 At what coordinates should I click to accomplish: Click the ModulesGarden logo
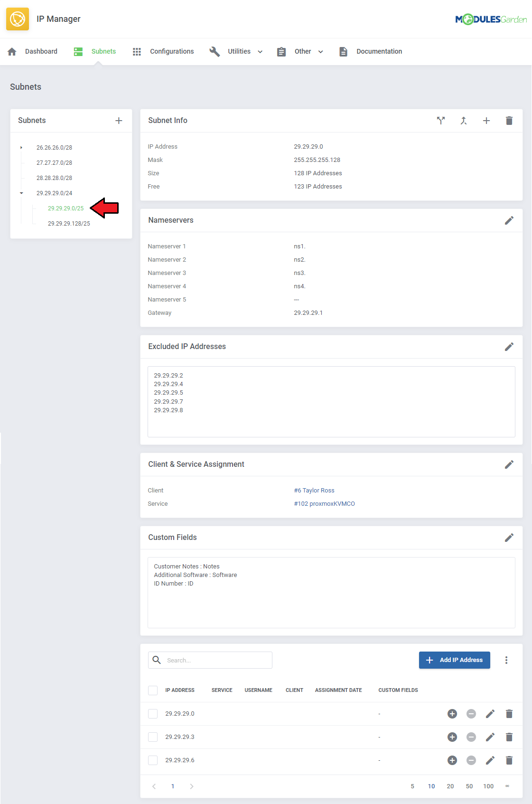(491, 19)
